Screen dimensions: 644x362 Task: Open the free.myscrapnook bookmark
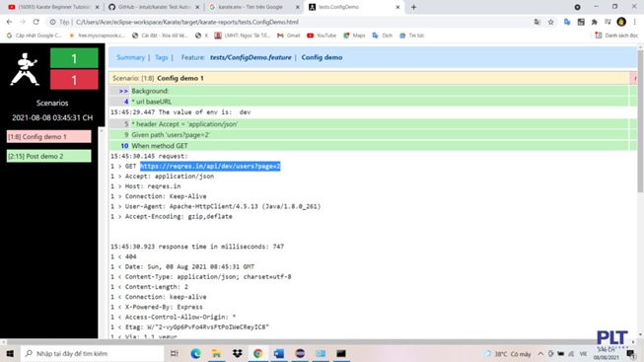click(x=97, y=36)
